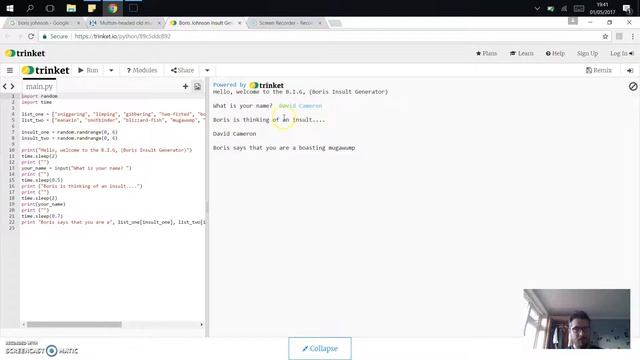Screen dimensions: 640x360
Task: Open File Explorer from the taskbar
Action: 71,8
